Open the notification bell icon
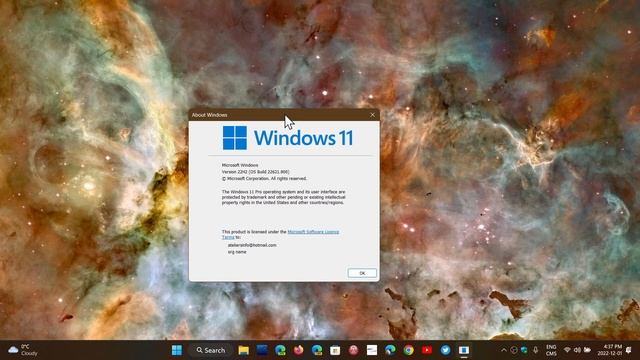 tap(629, 350)
